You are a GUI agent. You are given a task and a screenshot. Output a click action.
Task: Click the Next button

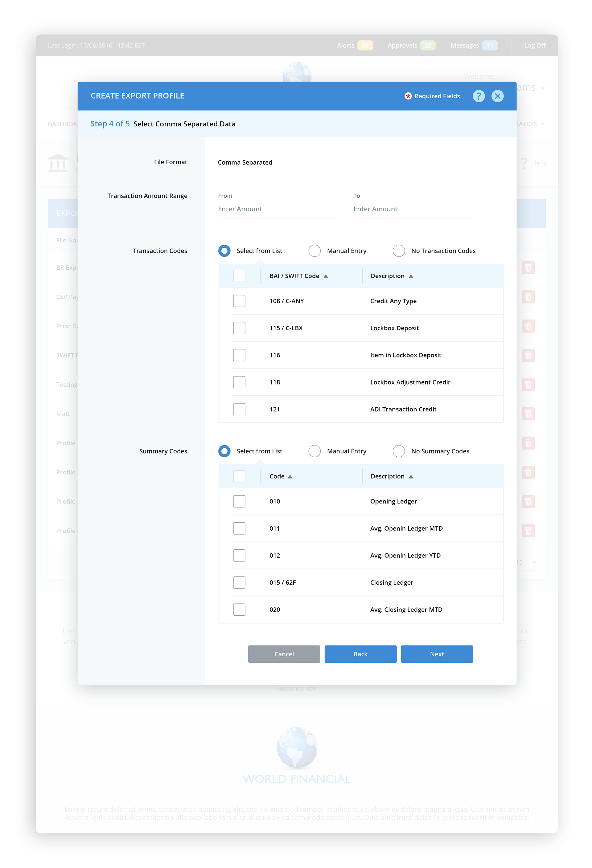click(437, 654)
